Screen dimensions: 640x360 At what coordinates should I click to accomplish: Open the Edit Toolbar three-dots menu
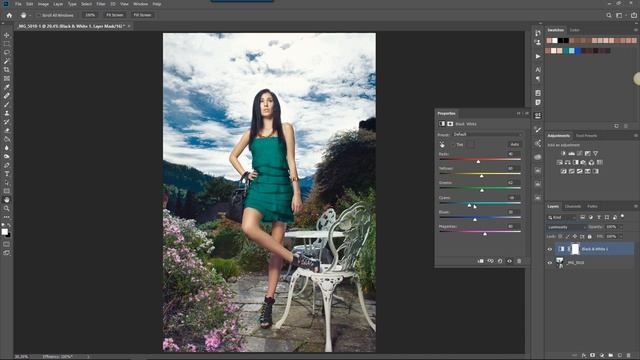pyautogui.click(x=7, y=217)
